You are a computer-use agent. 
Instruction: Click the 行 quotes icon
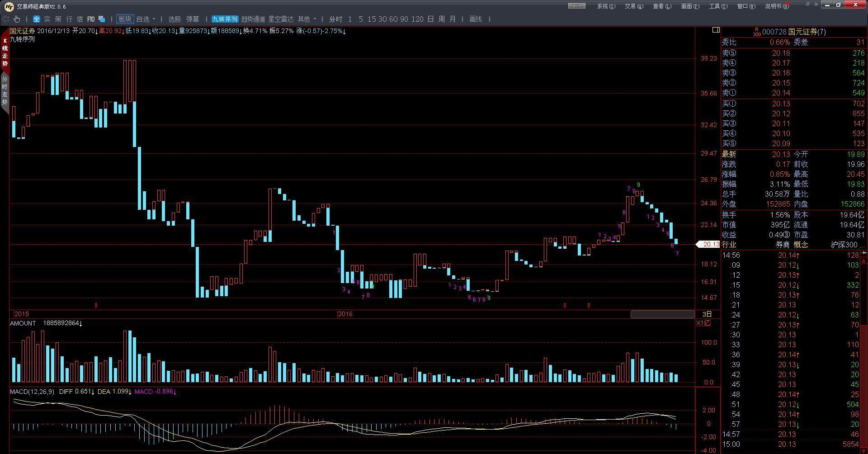pyautogui.click(x=69, y=19)
